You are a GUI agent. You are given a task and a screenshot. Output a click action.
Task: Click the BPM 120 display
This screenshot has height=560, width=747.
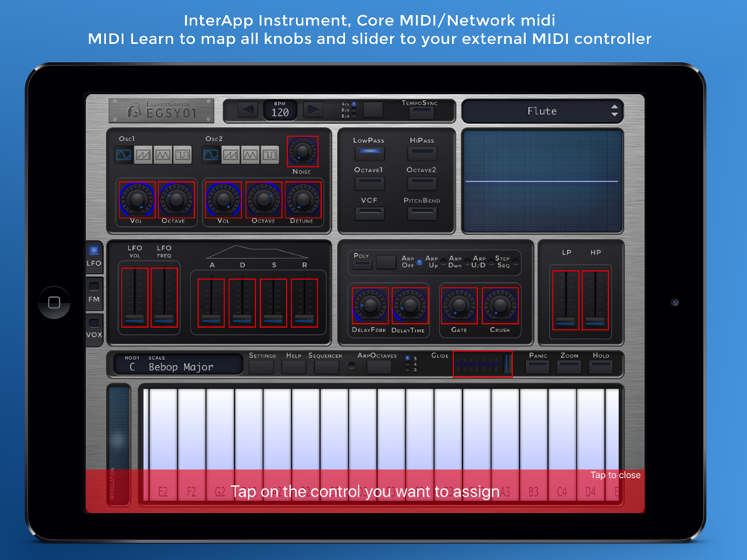tap(280, 110)
